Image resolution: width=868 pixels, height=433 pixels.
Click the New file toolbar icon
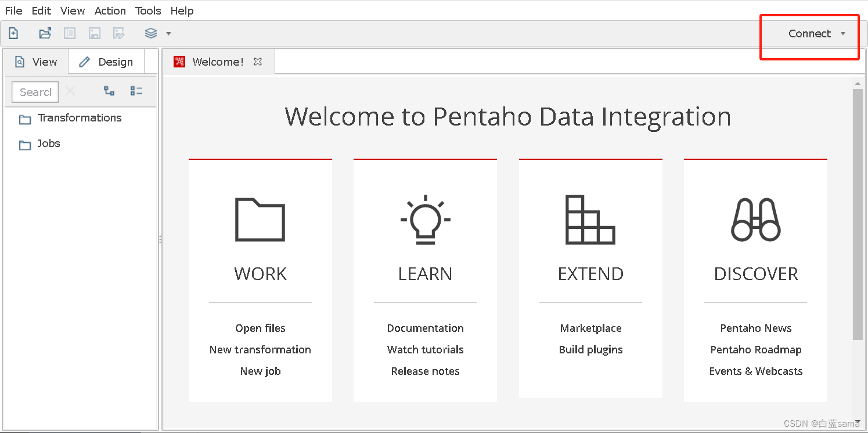click(x=13, y=33)
